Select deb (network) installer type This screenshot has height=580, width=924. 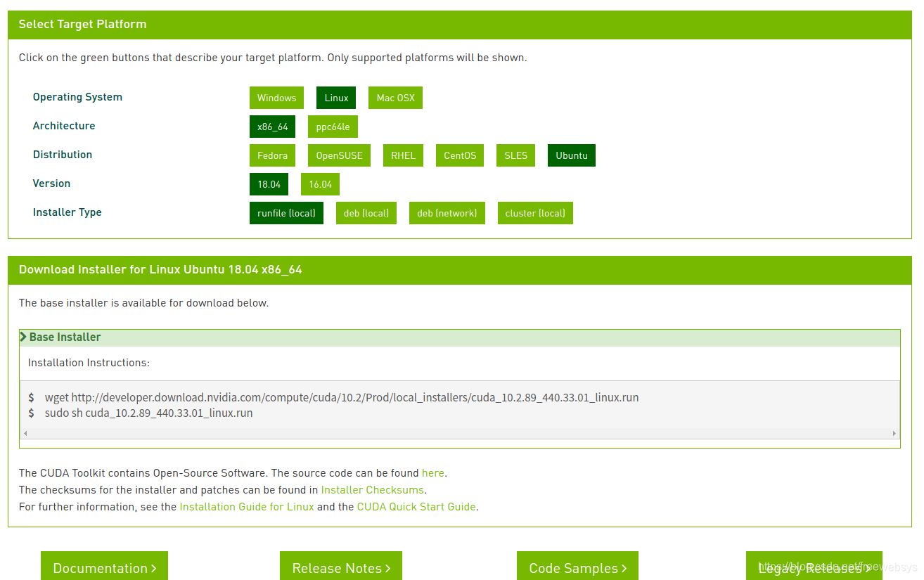click(x=447, y=213)
